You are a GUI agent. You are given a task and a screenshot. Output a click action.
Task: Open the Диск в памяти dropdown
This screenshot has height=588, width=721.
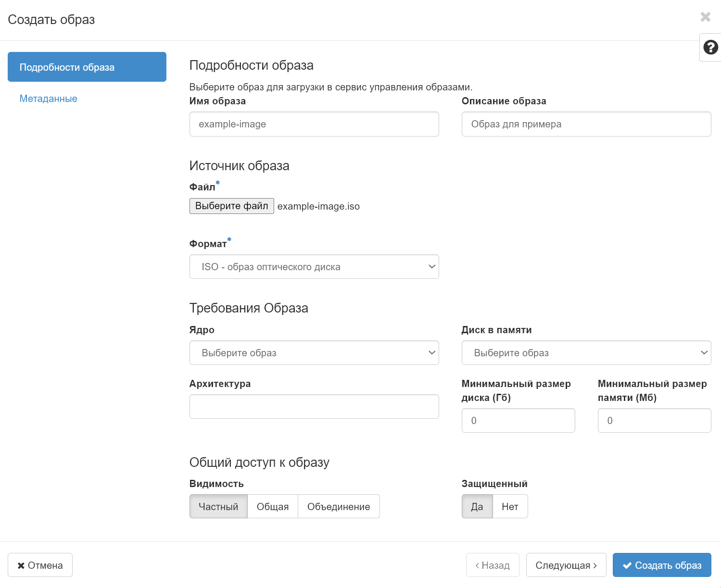pyautogui.click(x=586, y=352)
